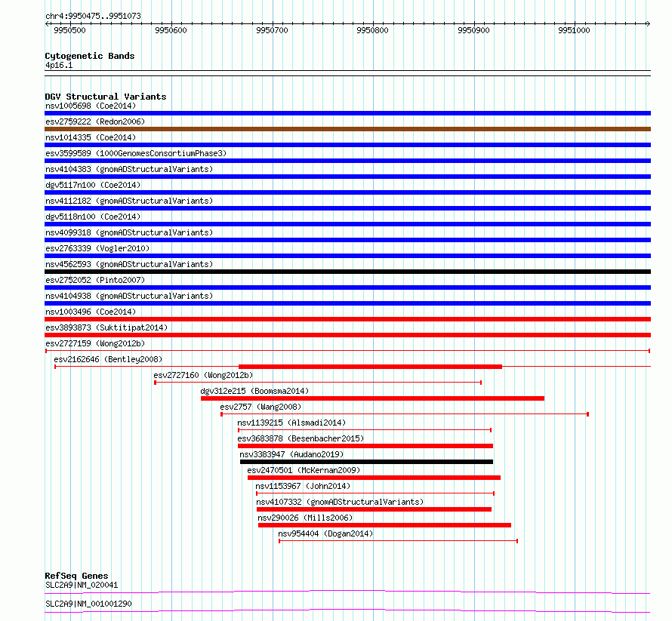Open nsv1139215 (Alsmadi2014) label
Screen dimensions: 672x621
click(x=291, y=423)
